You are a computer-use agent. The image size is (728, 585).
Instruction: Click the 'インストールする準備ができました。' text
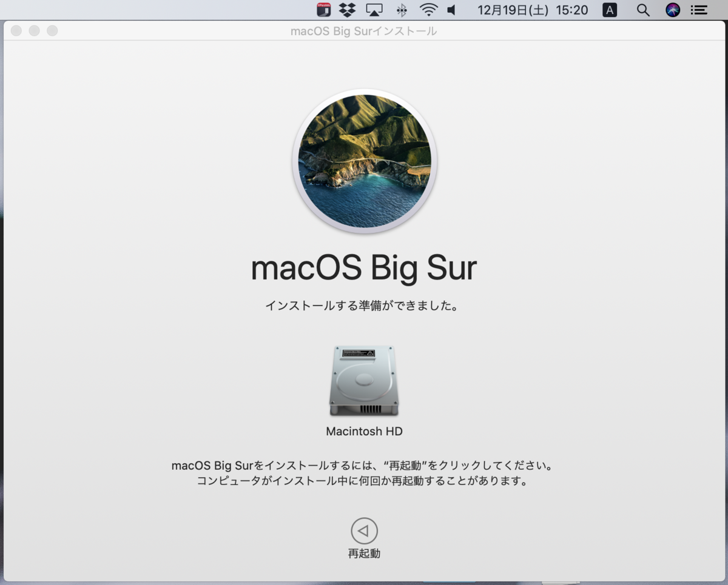(x=362, y=306)
